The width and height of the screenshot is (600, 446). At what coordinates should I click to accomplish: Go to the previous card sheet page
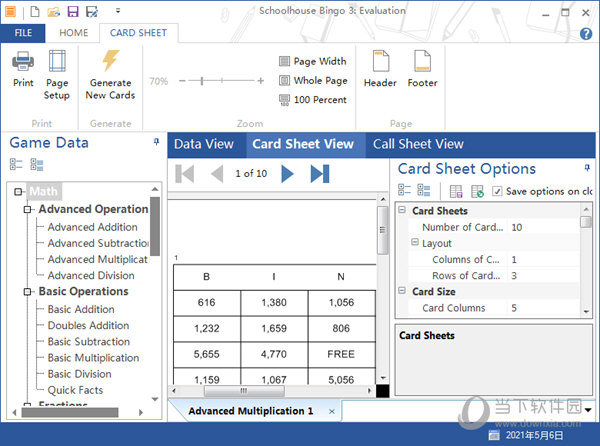pos(217,174)
